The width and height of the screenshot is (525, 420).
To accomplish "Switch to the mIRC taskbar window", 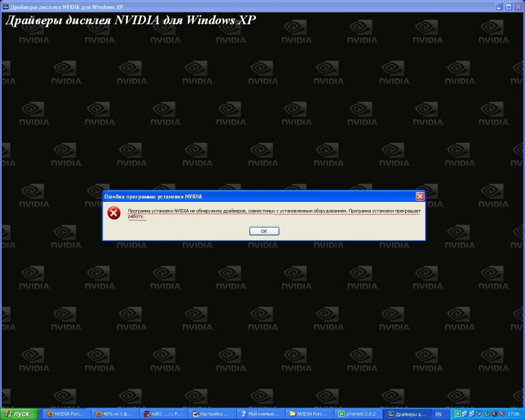I will tap(164, 414).
